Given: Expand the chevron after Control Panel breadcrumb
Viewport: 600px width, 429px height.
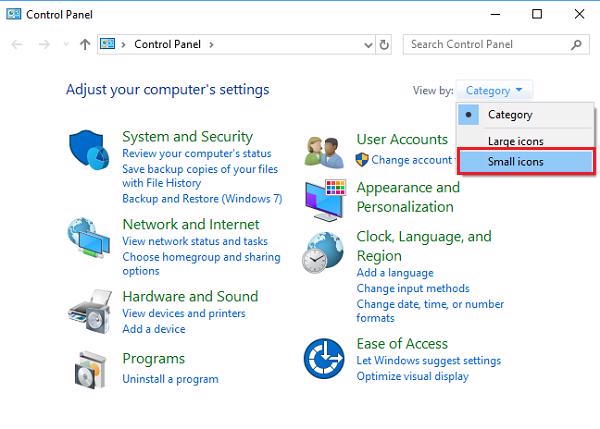Looking at the screenshot, I should 212,45.
